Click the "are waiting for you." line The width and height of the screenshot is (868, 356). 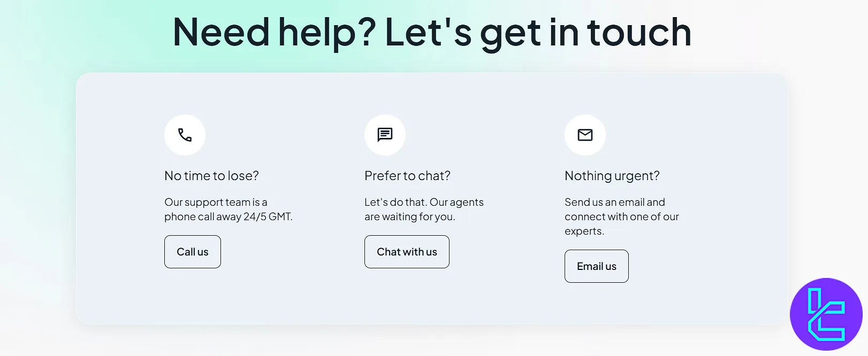(x=409, y=216)
